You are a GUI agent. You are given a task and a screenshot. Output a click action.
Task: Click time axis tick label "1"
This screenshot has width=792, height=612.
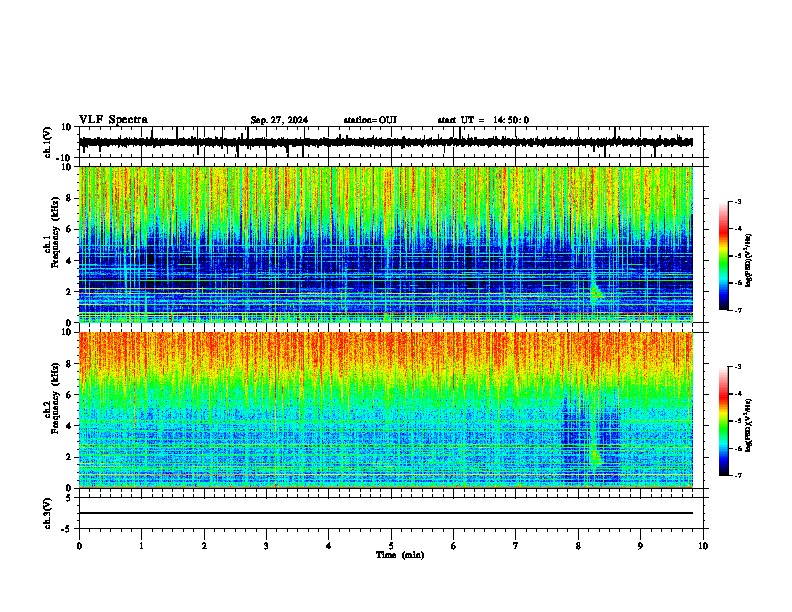coord(141,546)
